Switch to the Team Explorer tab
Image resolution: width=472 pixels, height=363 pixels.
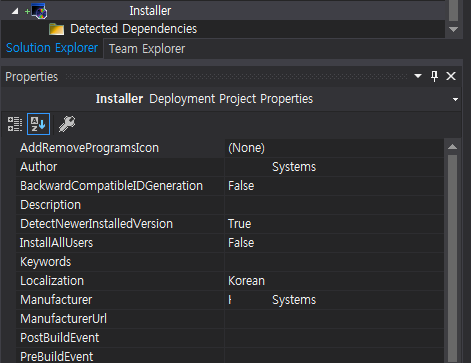147,49
